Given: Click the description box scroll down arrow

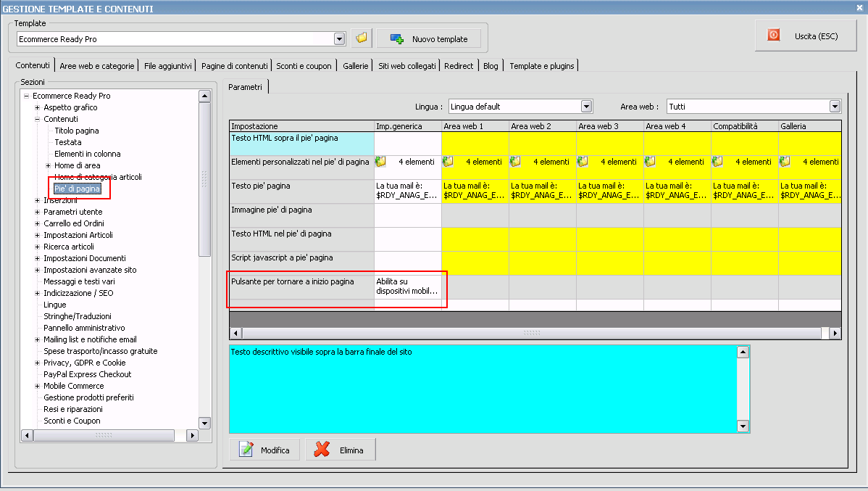Looking at the screenshot, I should pos(743,426).
